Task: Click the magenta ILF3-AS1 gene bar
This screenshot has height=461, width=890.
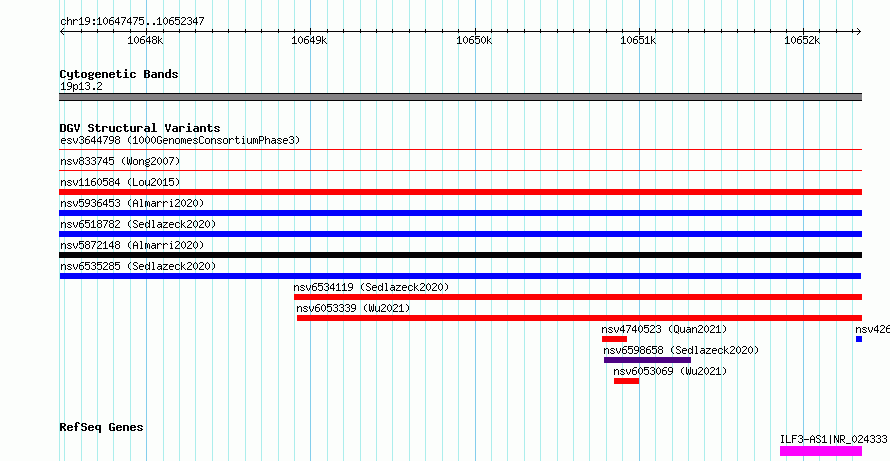Action: coord(821,451)
